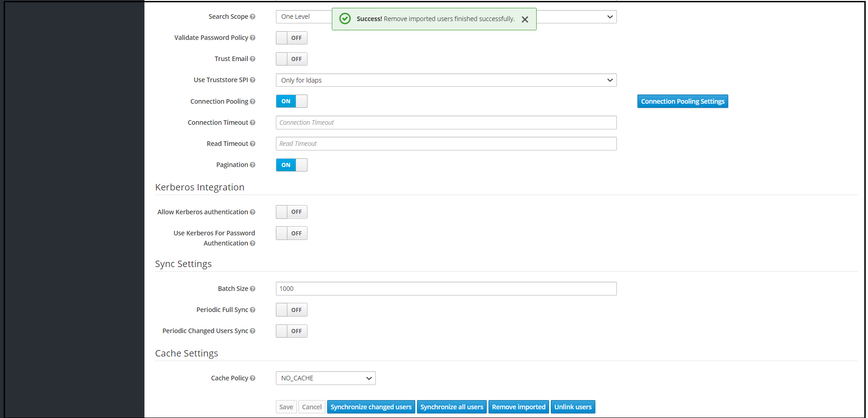Click Connection Timeout question mark icon
Viewport: 868px width, 418px height.
pos(253,123)
